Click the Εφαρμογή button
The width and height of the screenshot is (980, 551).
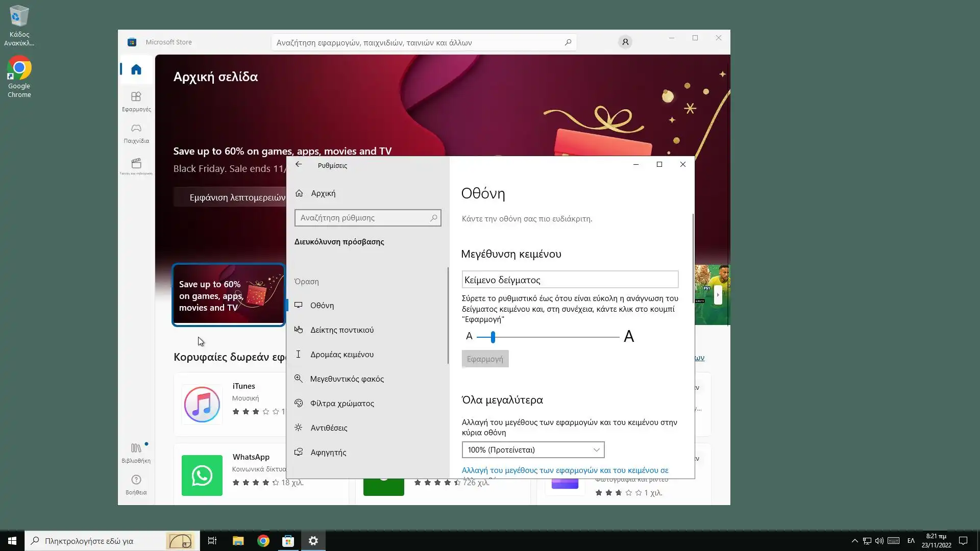484,359
